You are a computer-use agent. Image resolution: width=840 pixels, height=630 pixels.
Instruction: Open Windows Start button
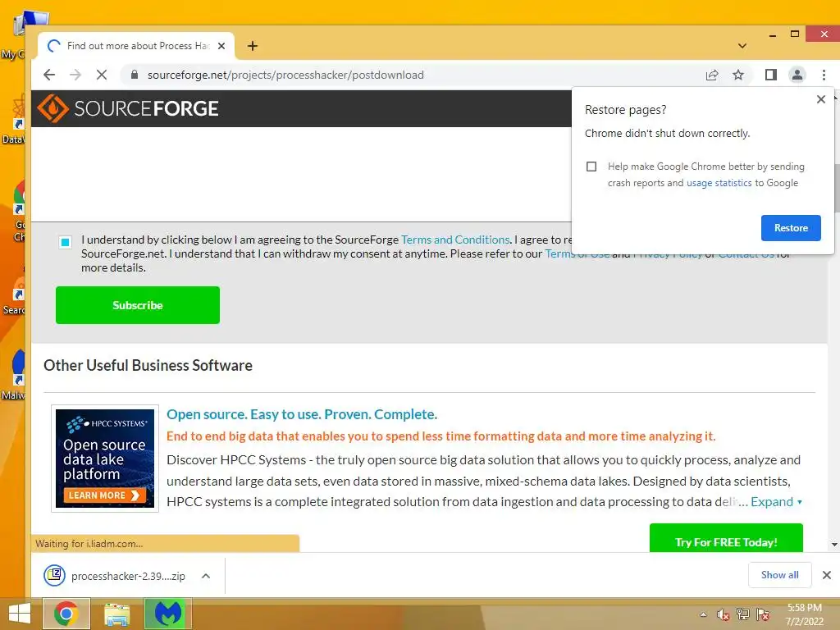[20, 614]
